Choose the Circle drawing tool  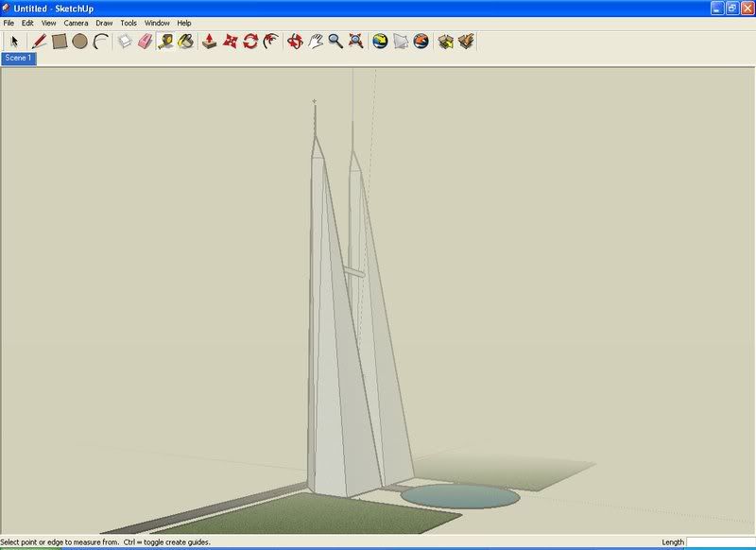coord(80,42)
